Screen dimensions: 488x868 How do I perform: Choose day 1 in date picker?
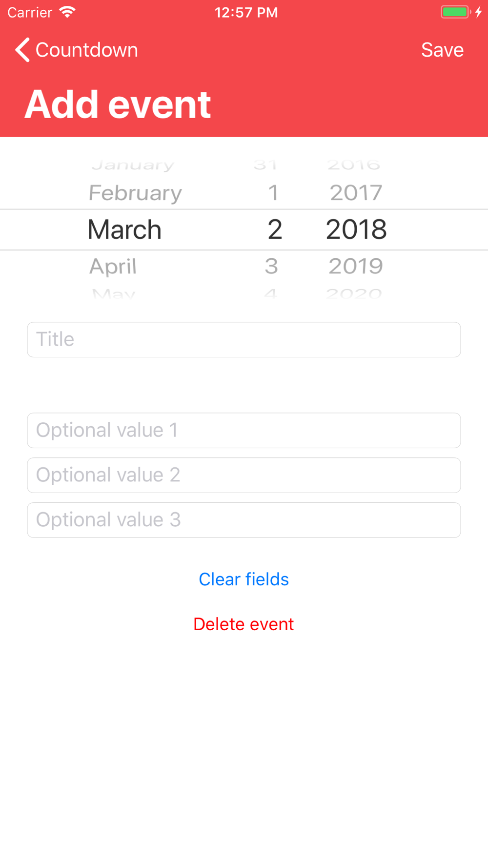[x=273, y=193]
